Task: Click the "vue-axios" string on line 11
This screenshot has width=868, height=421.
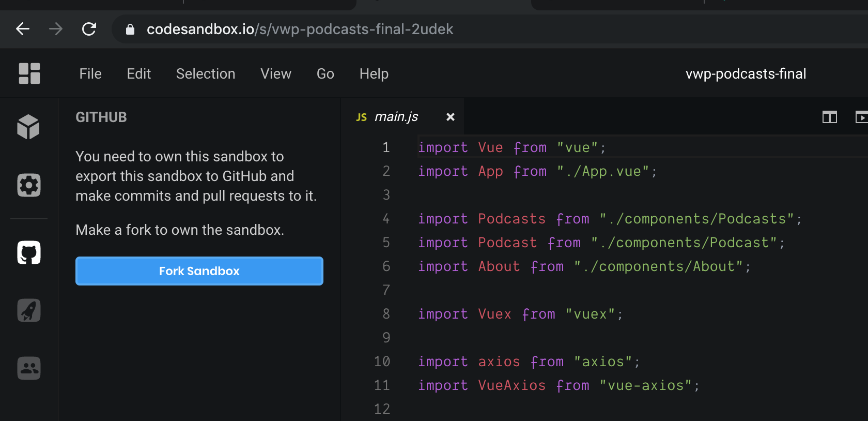Action: [x=646, y=385]
